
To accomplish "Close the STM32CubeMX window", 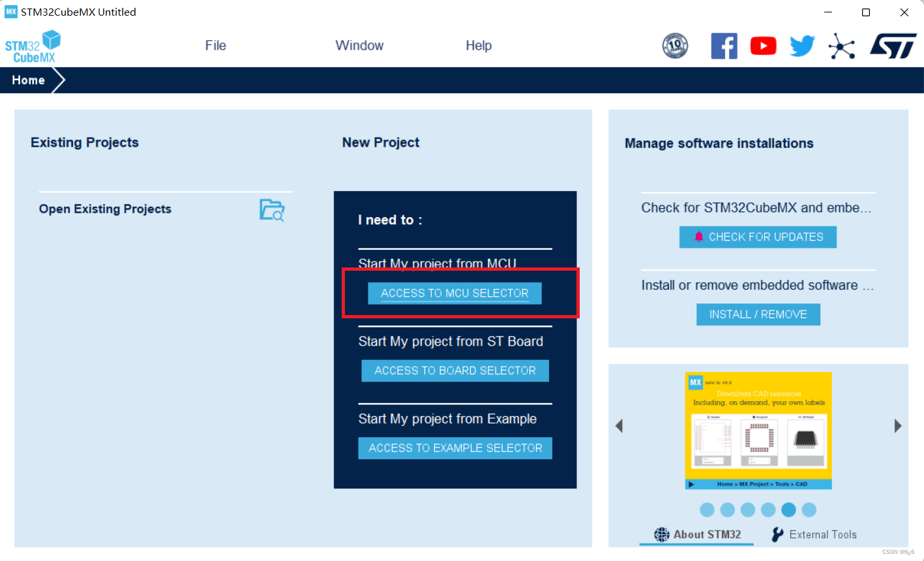I will coord(904,12).
